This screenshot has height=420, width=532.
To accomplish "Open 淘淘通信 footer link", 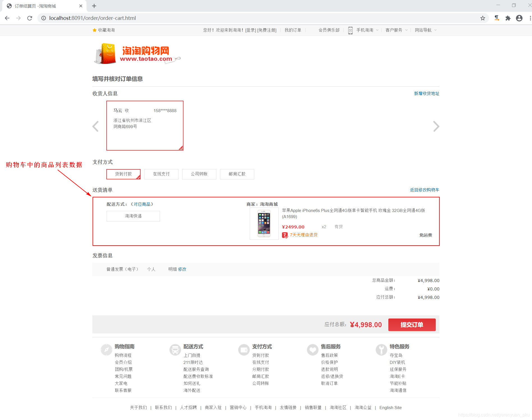I will (398, 391).
